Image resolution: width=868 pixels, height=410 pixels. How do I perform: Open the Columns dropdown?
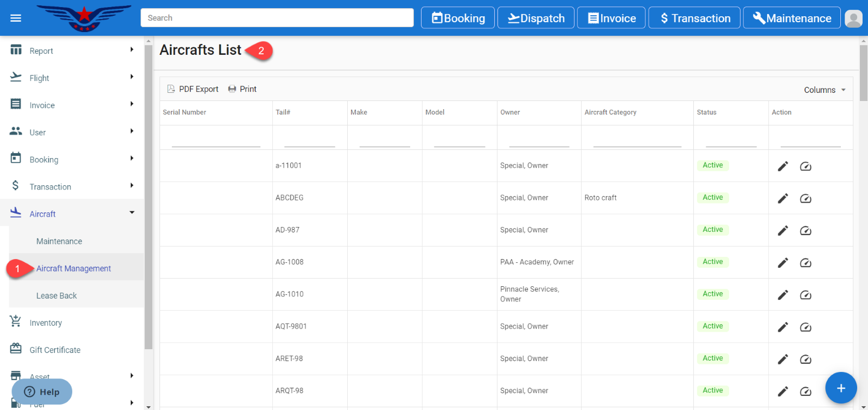tap(824, 90)
